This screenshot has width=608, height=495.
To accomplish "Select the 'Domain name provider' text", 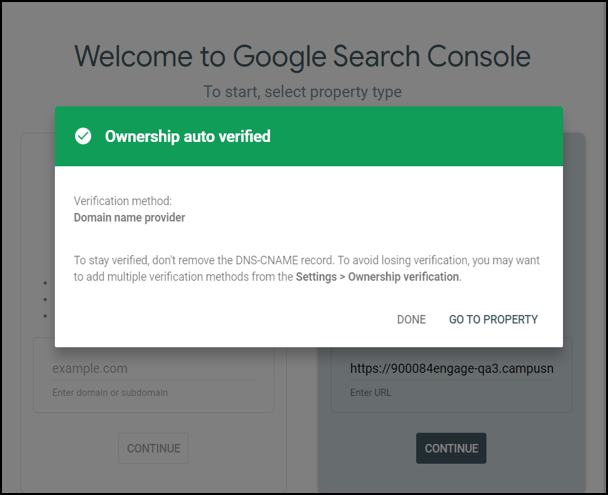I will (129, 217).
